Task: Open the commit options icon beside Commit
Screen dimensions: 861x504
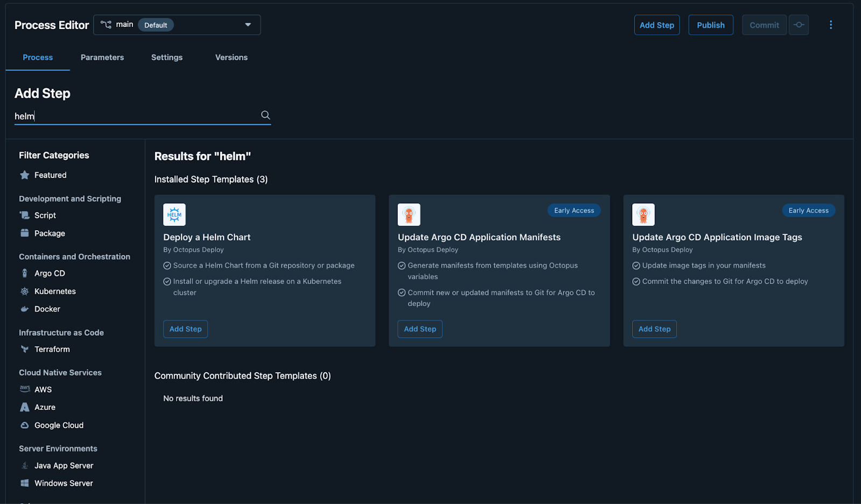Action: [799, 25]
